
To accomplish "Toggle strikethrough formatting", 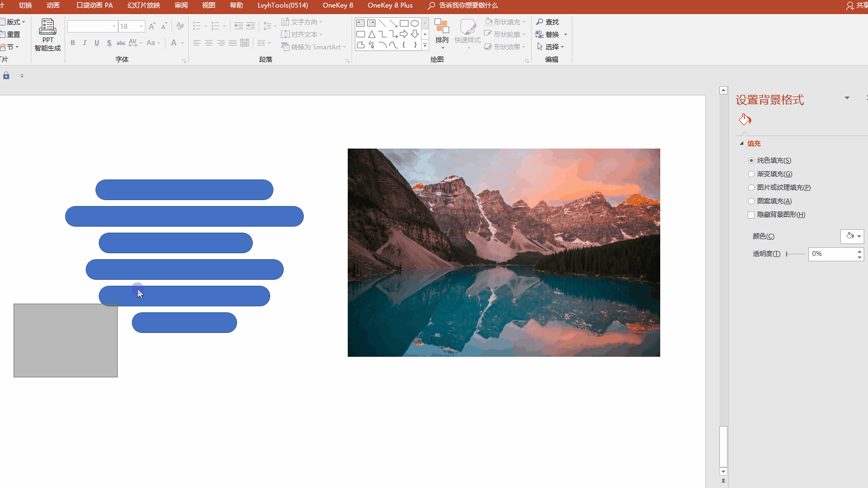I will (x=121, y=43).
